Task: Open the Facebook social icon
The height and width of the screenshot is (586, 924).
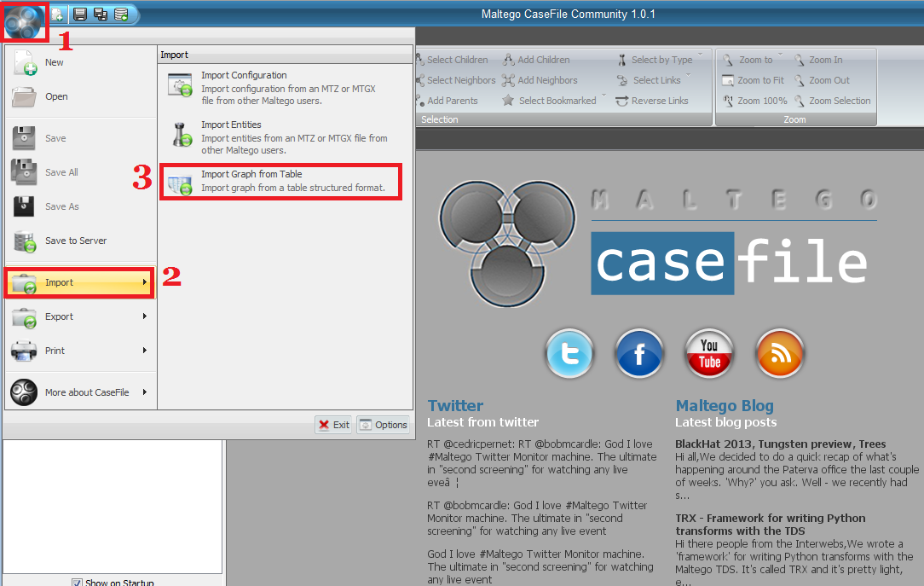Action: tap(639, 353)
